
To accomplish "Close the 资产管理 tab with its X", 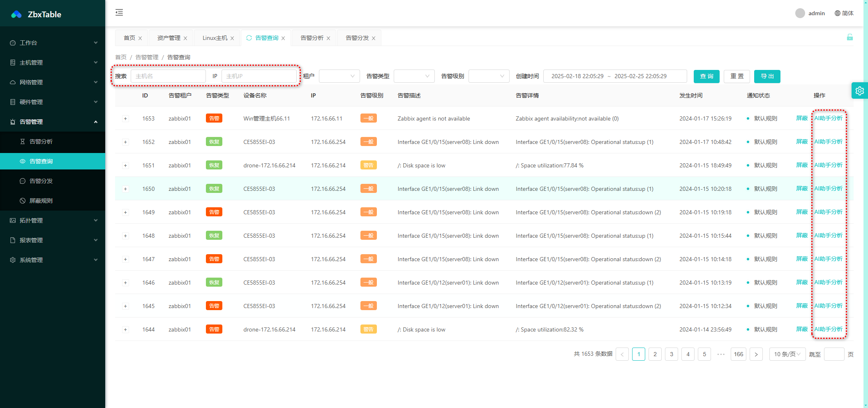I will tap(185, 38).
